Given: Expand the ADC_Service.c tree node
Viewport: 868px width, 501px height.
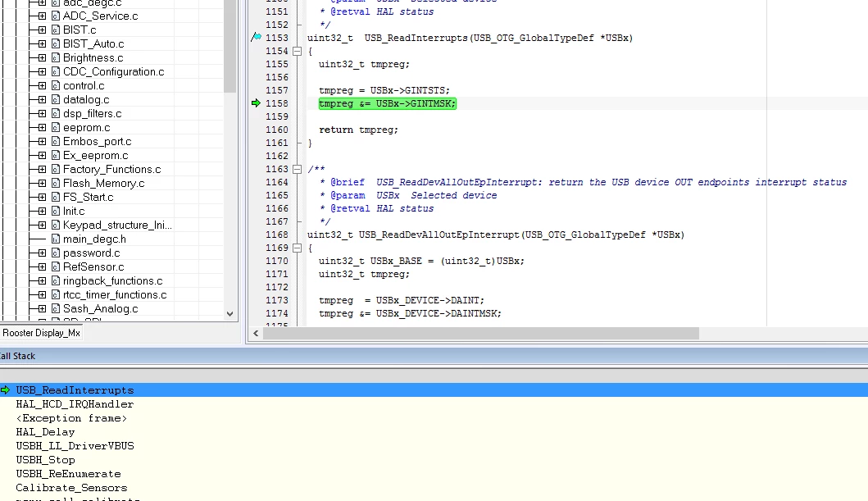Looking at the screenshot, I should click(42, 16).
